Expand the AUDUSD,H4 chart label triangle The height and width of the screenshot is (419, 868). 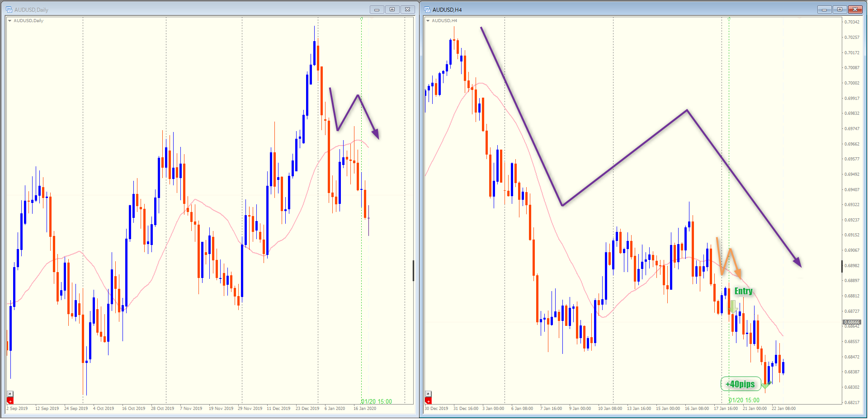(x=428, y=21)
